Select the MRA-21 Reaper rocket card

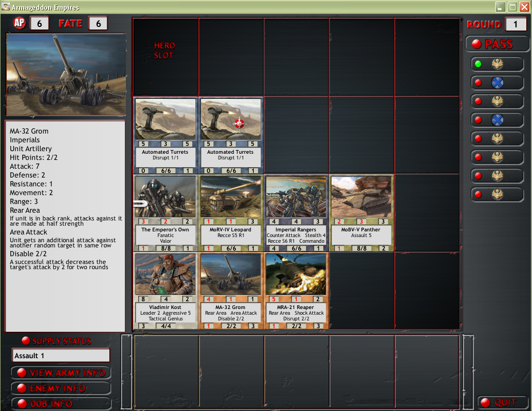point(296,291)
